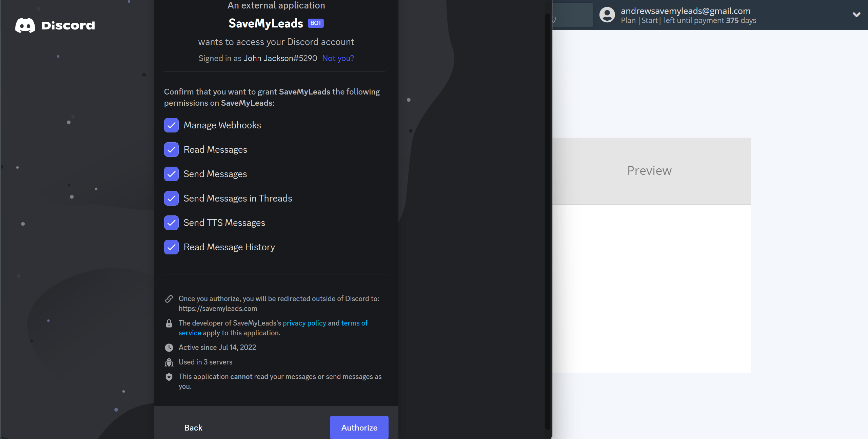Viewport: 868px width, 439px height.
Task: Toggle the Read Message History checkbox off
Action: coord(172,247)
